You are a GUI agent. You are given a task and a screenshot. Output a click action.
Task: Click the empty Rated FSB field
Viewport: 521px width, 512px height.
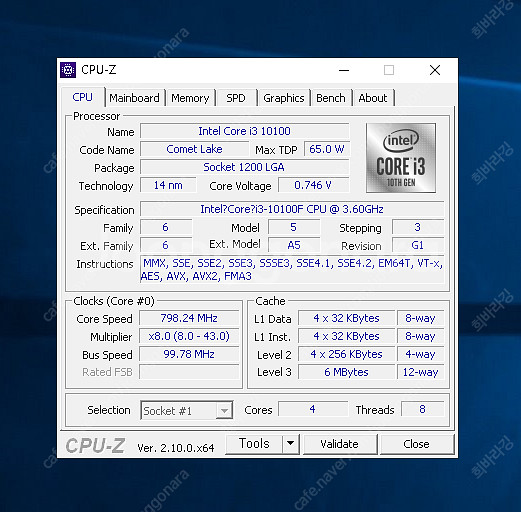point(189,372)
